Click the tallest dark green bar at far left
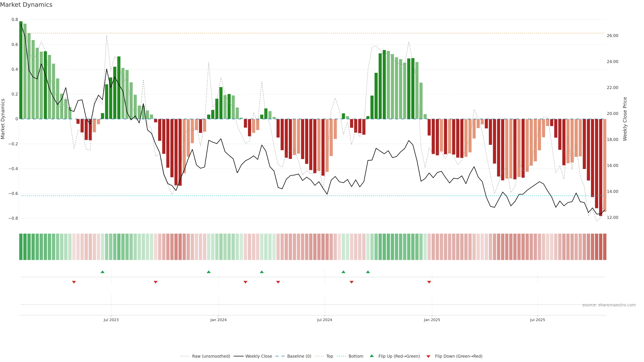Viewport: 644px width, 362px height. pyautogui.click(x=21, y=70)
